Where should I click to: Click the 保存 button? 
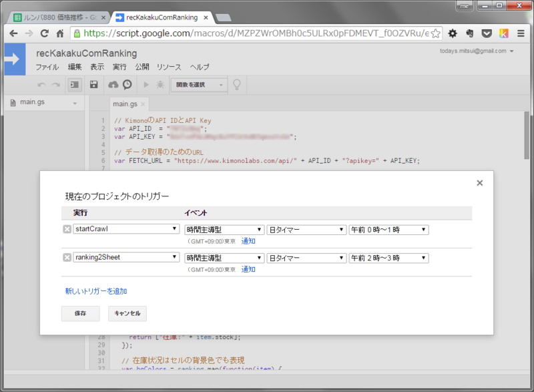point(80,313)
